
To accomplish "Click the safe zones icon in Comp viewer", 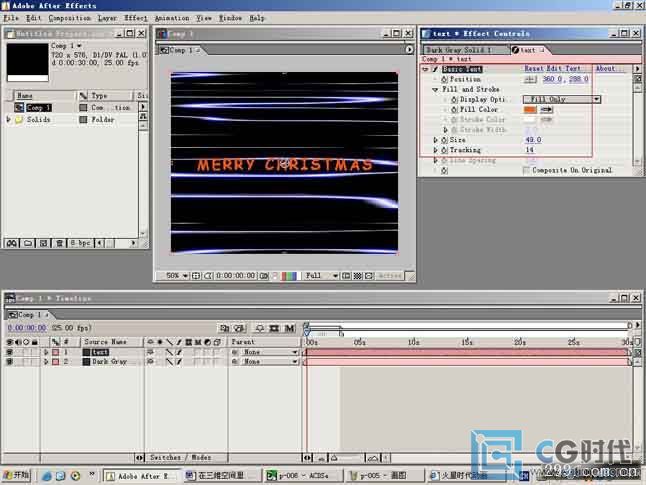I will click(x=196, y=276).
